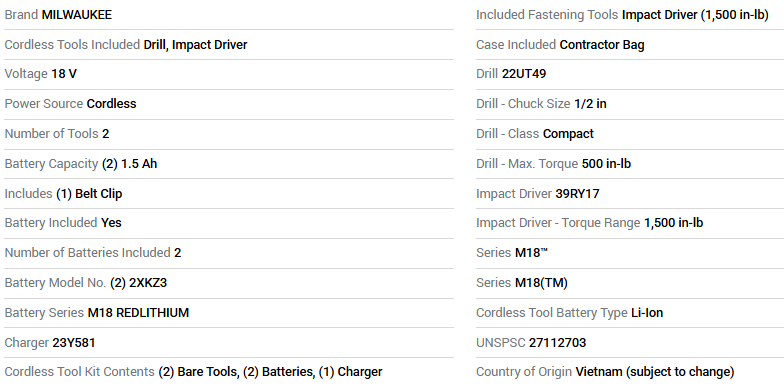
Task: Select the 'Country of Origin' label
Action: [524, 372]
